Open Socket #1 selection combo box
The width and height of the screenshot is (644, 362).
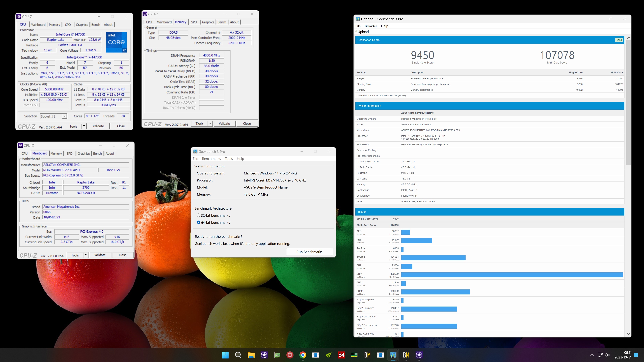(53, 116)
